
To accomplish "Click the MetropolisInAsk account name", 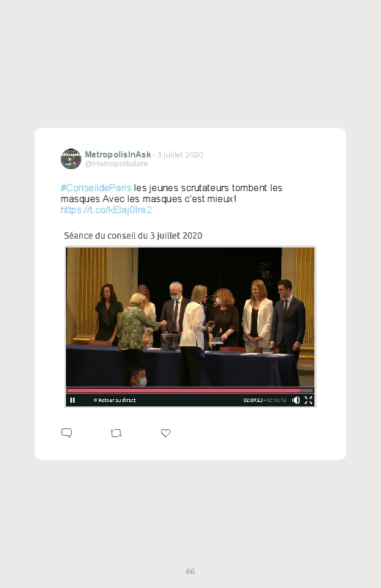I will tap(118, 155).
